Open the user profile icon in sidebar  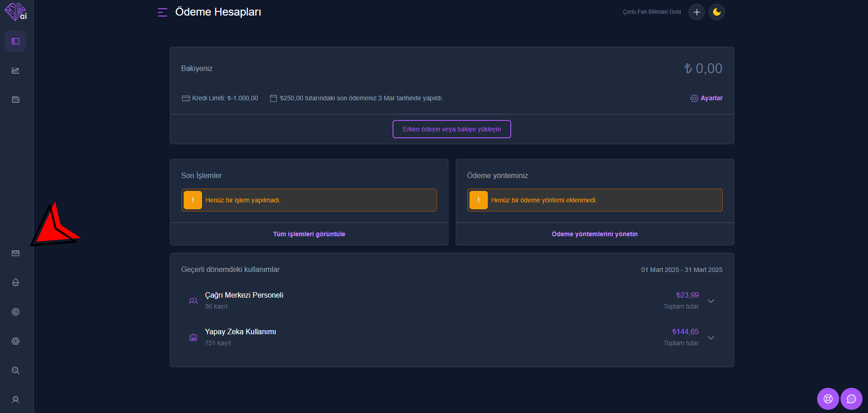16,400
